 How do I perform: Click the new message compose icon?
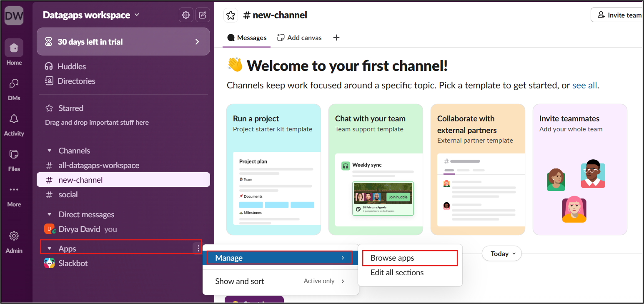tap(203, 15)
